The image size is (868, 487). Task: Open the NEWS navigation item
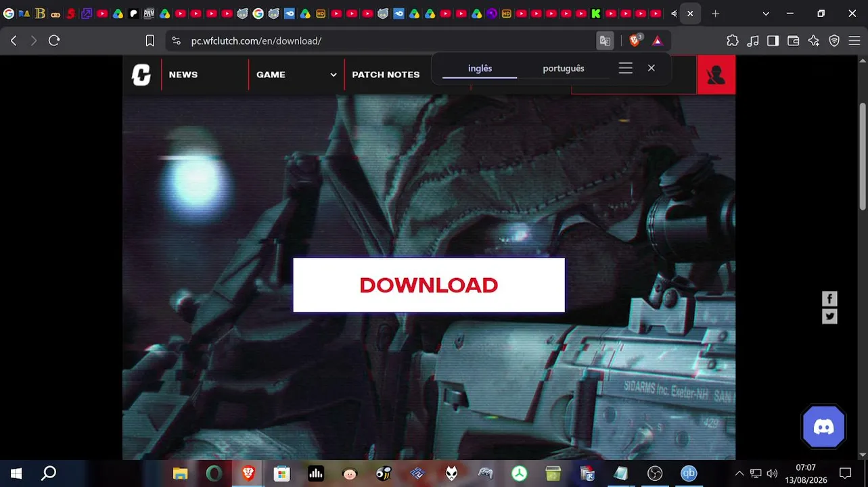pyautogui.click(x=183, y=74)
